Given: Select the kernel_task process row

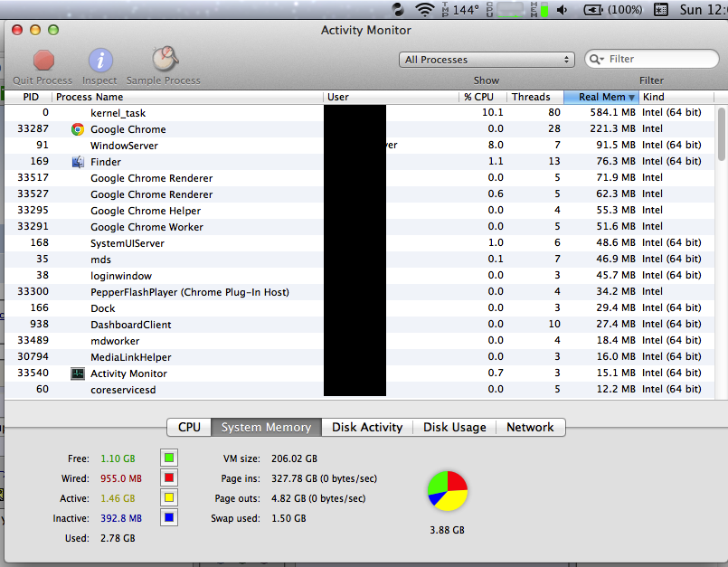Looking at the screenshot, I should [x=359, y=113].
